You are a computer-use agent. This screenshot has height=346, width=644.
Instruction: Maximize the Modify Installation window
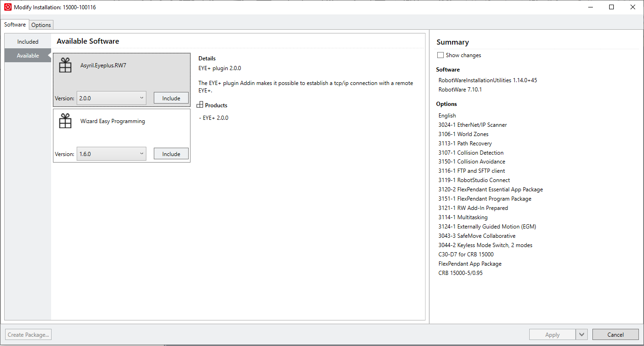coord(611,7)
